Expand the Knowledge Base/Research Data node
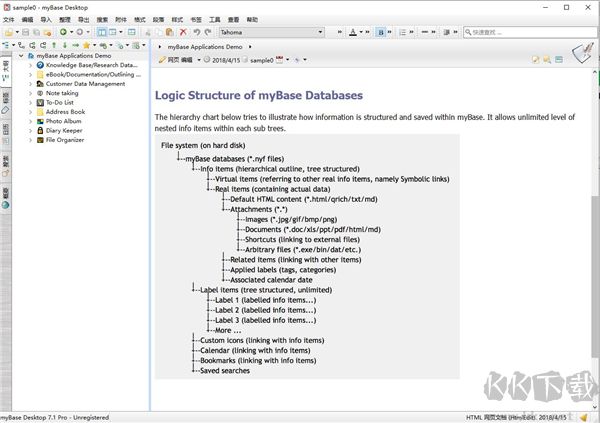Screen dimensions: 600x423 click(x=30, y=65)
